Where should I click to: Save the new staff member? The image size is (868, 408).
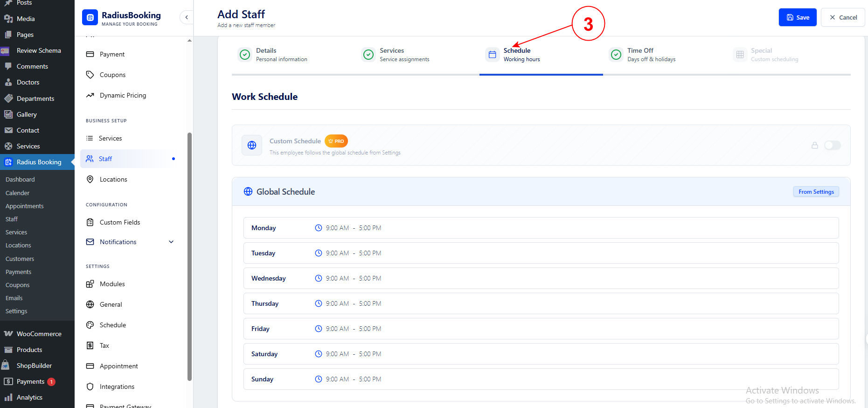[x=798, y=17]
